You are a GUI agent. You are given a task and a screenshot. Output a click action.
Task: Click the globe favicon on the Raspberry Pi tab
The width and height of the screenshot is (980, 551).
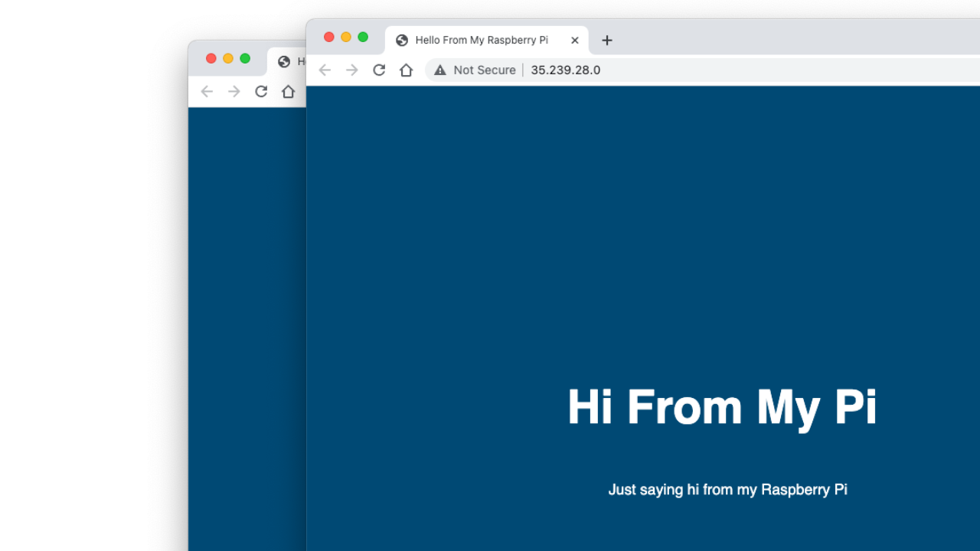tap(401, 40)
